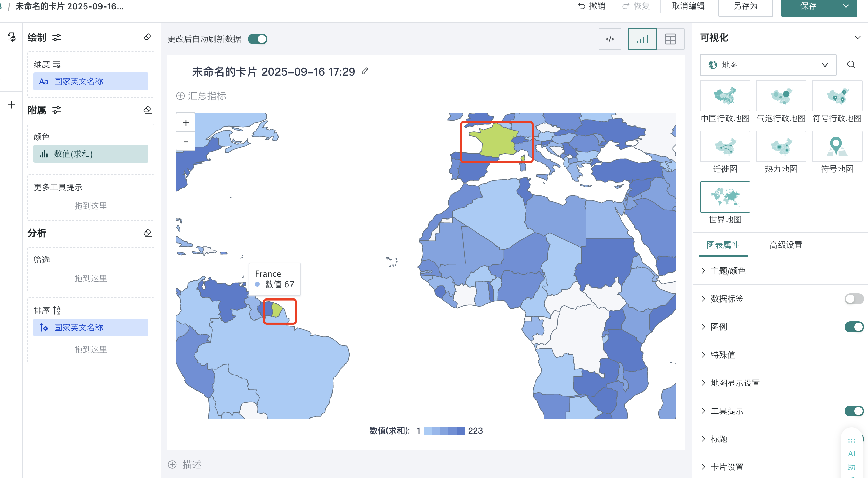This screenshot has width=868, height=478.
Task: Switch to code view icon
Action: click(610, 39)
